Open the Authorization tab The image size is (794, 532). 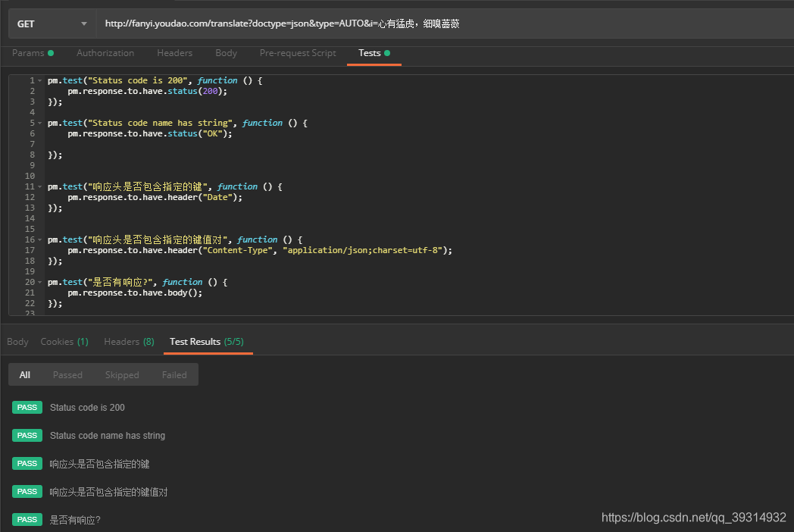[105, 53]
